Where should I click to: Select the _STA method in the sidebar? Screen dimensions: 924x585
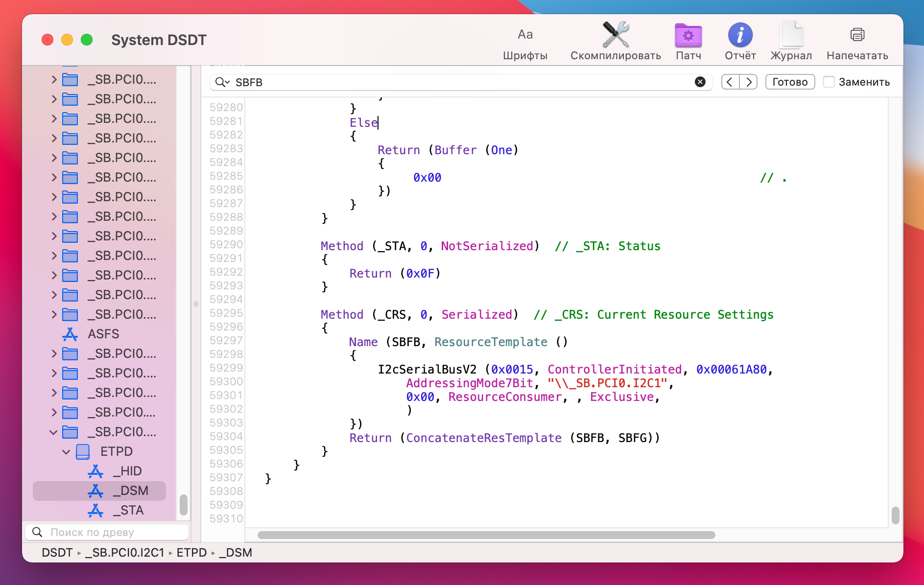128,510
